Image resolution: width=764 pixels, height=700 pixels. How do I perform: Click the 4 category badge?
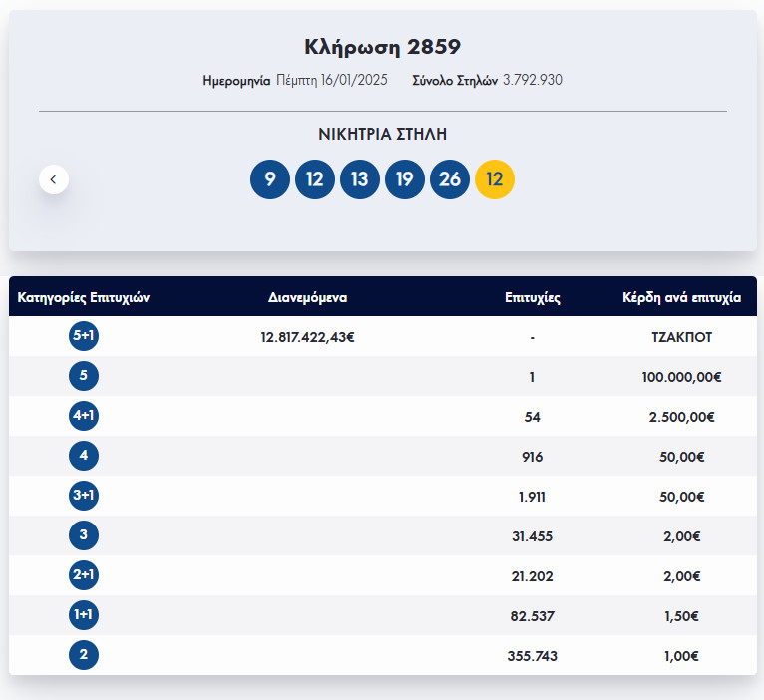click(x=84, y=456)
